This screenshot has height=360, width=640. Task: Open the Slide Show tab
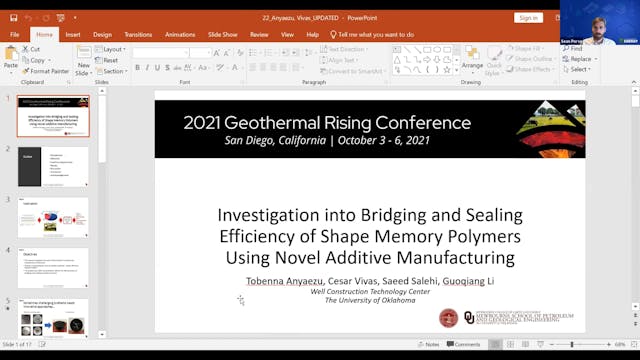[222, 35]
